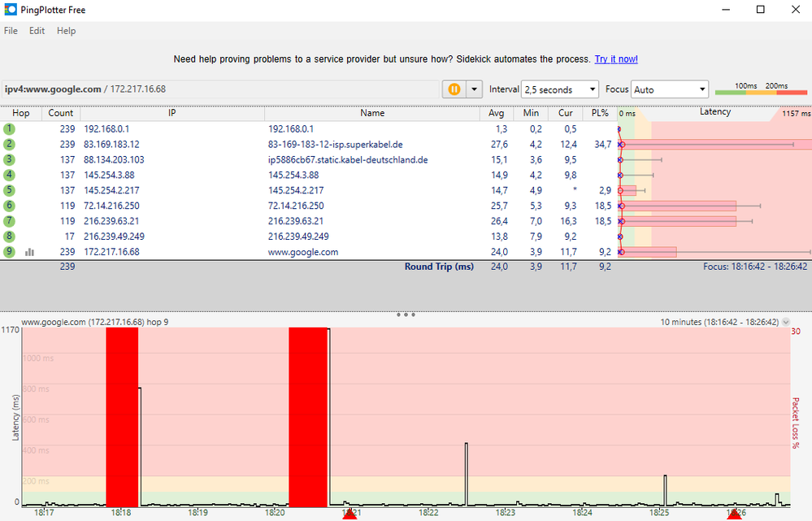812x521 pixels.
Task: Open the Focus dropdown set to Auto
Action: click(x=670, y=89)
